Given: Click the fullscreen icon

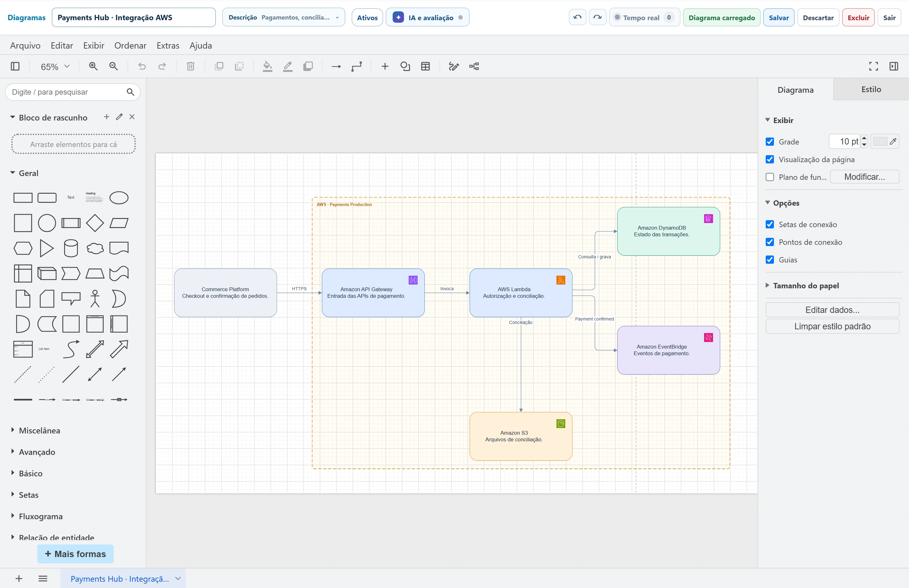Looking at the screenshot, I should point(873,67).
